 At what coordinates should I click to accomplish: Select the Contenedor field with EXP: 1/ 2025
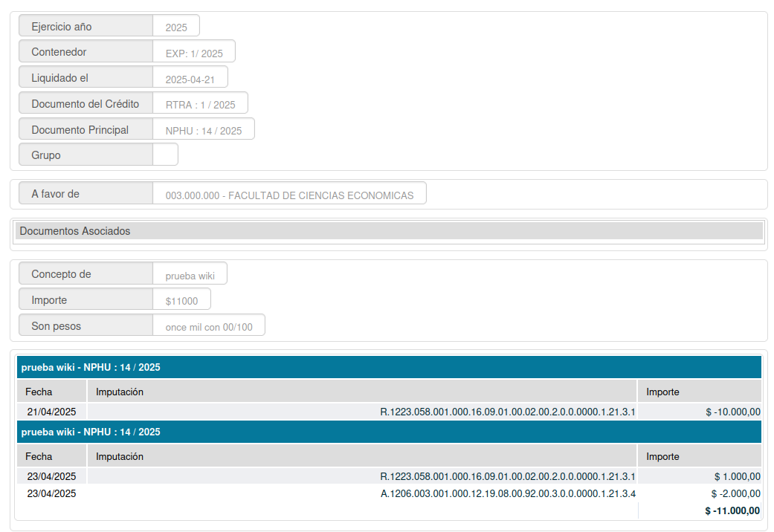[x=193, y=53]
